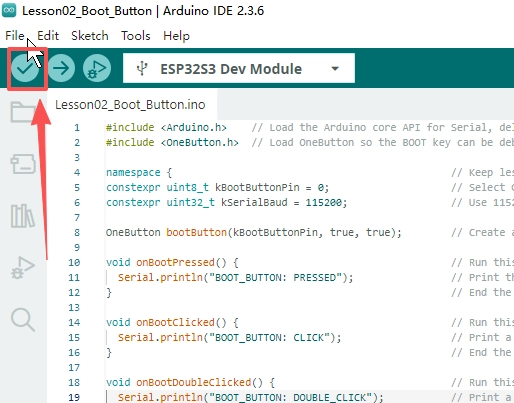Open the Sketchbook folder sidebar icon
Viewport: 514px width, 403px height.
coord(23,111)
